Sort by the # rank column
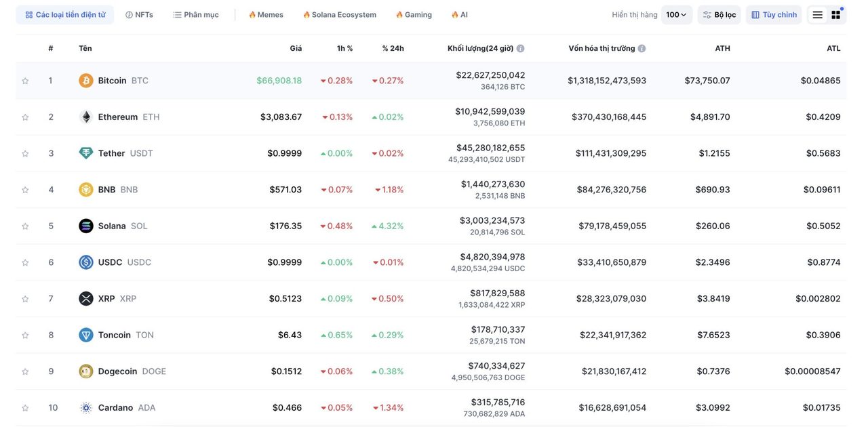This screenshot has height=427, width=868. 51,49
